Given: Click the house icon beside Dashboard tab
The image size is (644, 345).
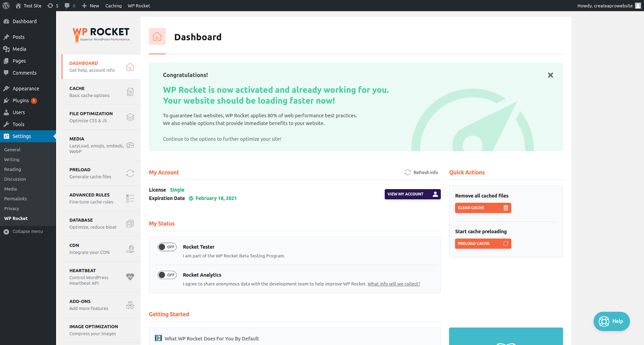Looking at the screenshot, I should point(130,67).
